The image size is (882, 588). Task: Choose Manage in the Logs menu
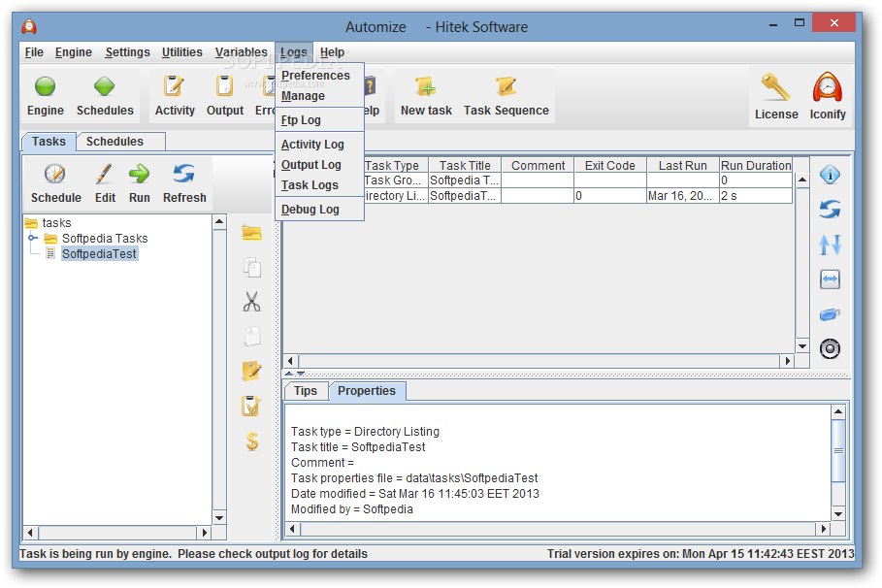319,96
